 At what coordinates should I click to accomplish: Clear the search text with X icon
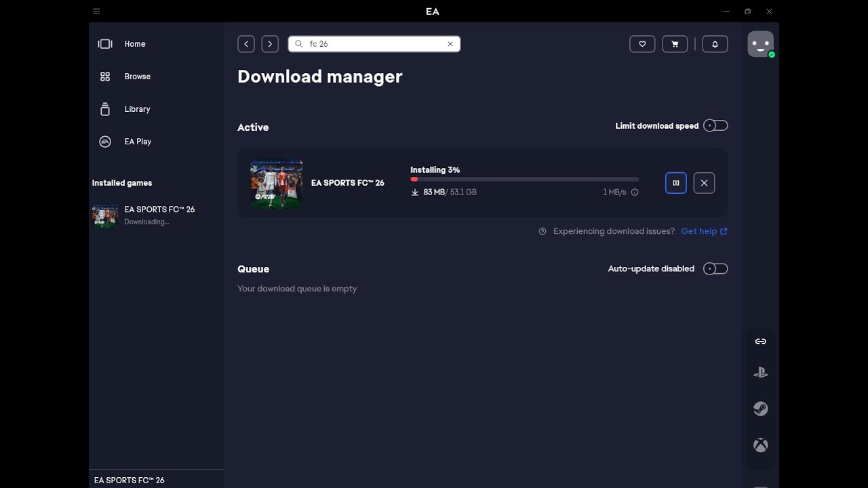450,44
